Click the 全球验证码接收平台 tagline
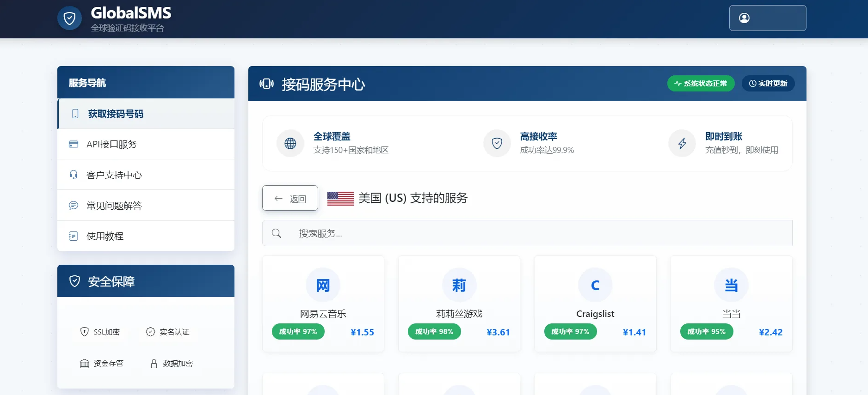Viewport: 868px width, 395px height. [127, 28]
